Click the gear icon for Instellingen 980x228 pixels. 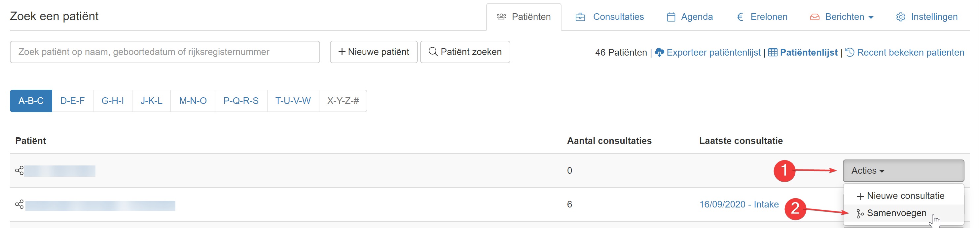pos(900,17)
